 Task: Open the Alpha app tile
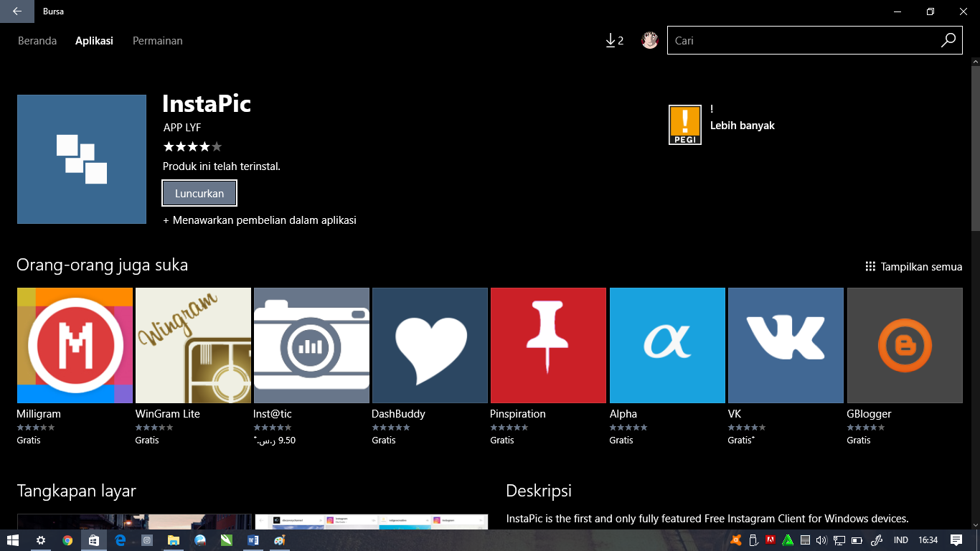tap(667, 345)
